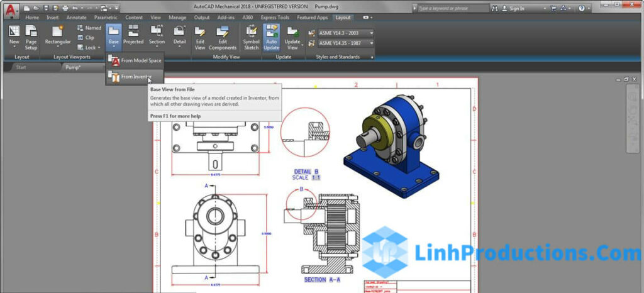Viewport: 644px width, 293px height.
Task: Click the SECTION A-A label in drawing
Action: pos(322,279)
